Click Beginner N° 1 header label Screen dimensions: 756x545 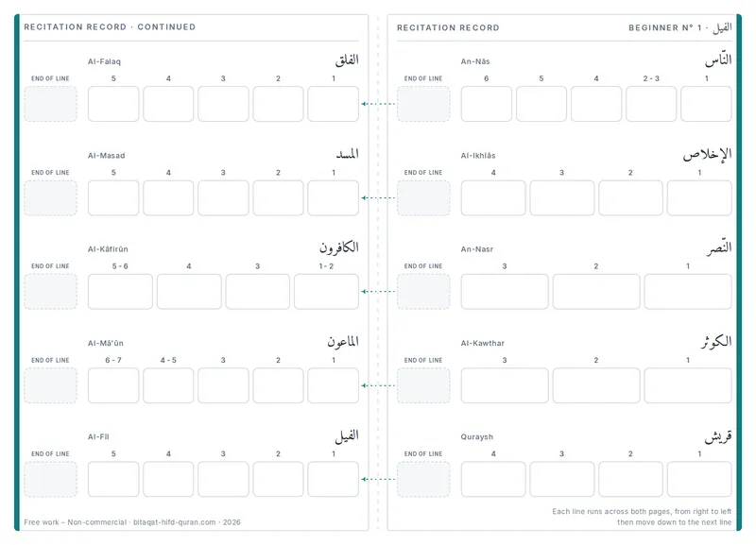click(665, 28)
